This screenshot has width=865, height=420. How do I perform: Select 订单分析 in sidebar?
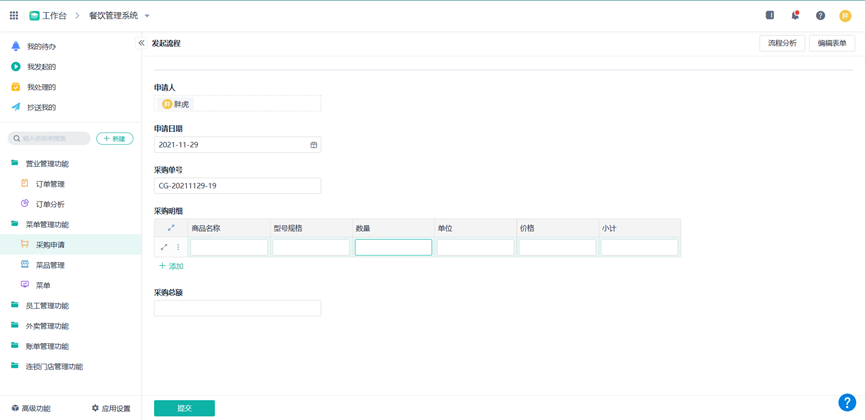50,204
